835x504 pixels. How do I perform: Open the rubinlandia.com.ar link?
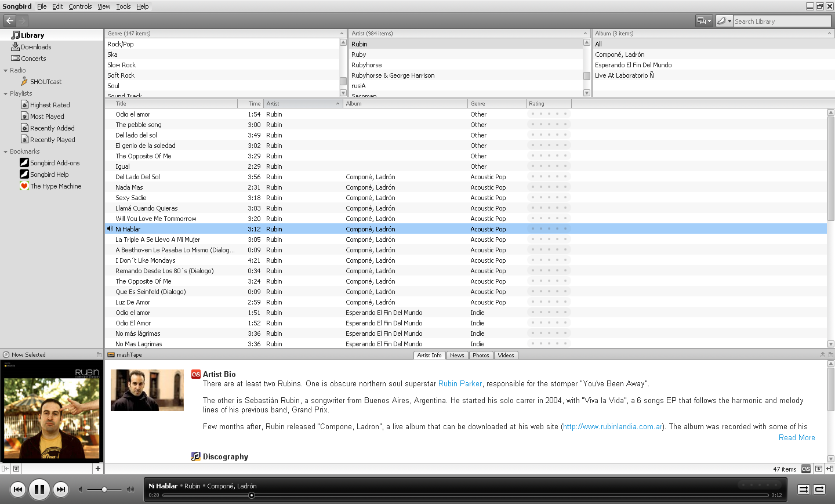point(613,427)
